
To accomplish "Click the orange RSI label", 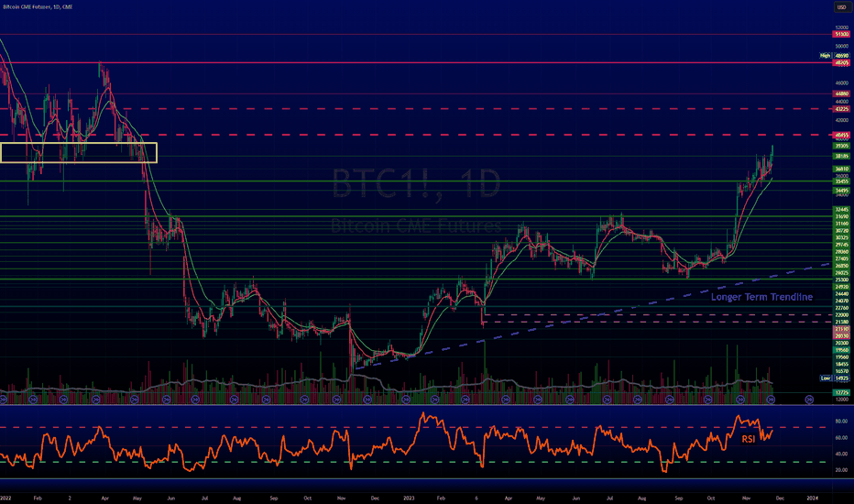I will point(748,439).
